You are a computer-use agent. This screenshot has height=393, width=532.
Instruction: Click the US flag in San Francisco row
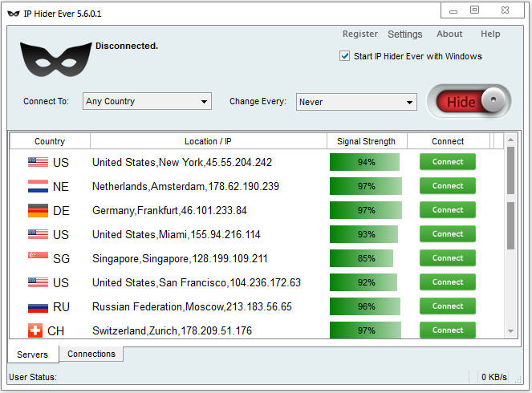pyautogui.click(x=38, y=282)
